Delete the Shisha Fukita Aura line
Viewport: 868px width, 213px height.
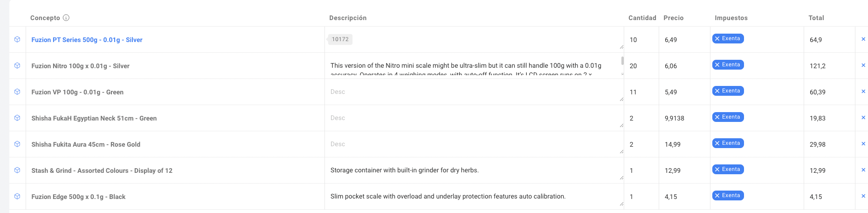click(x=863, y=144)
